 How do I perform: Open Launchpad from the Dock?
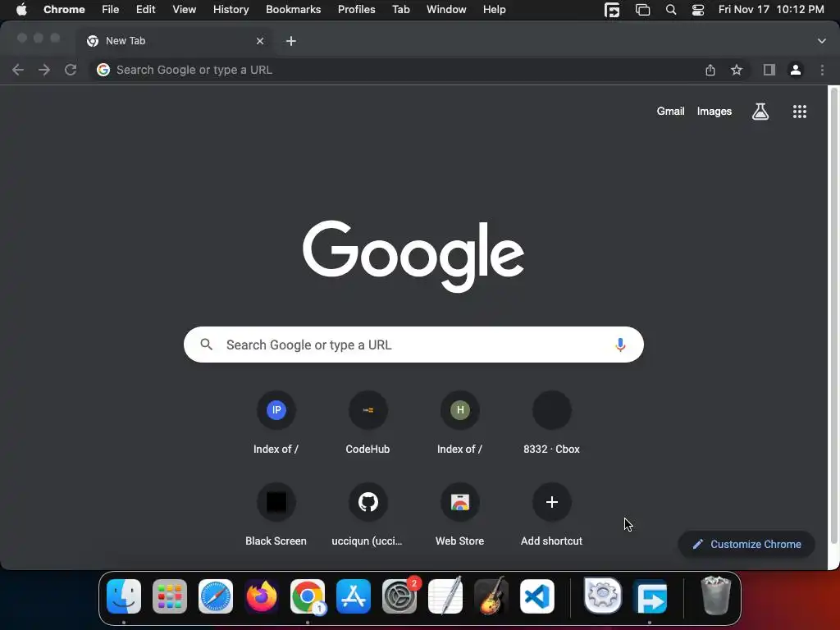tap(170, 596)
